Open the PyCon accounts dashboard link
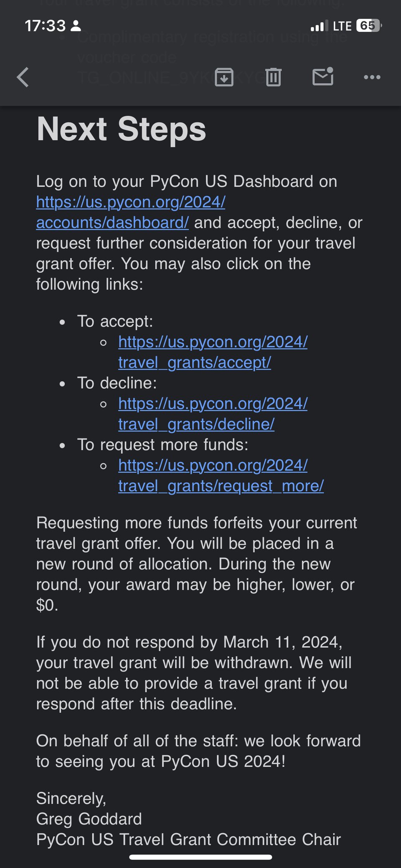Image resolution: width=401 pixels, height=868 pixels. pos(131,212)
